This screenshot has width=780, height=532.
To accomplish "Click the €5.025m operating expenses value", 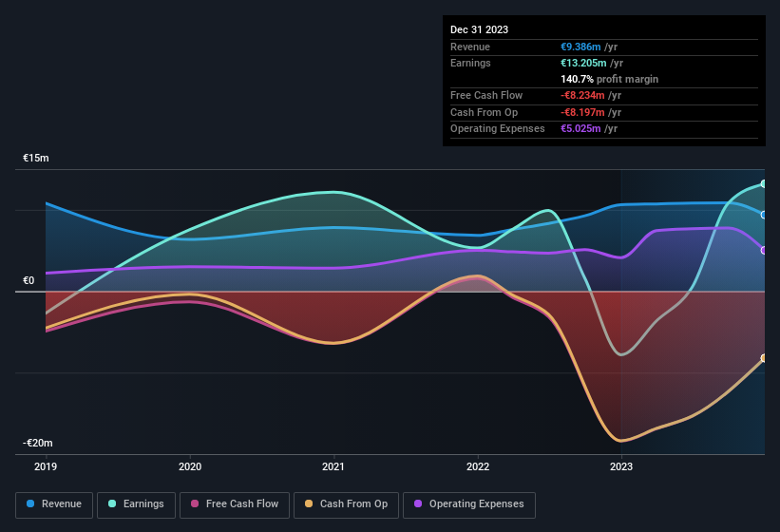I will click(x=580, y=128).
